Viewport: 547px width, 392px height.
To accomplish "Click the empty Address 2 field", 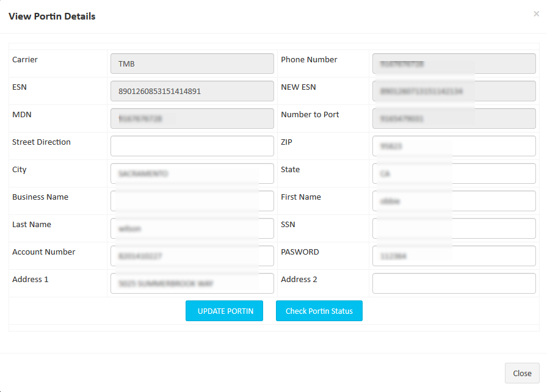I will (454, 283).
